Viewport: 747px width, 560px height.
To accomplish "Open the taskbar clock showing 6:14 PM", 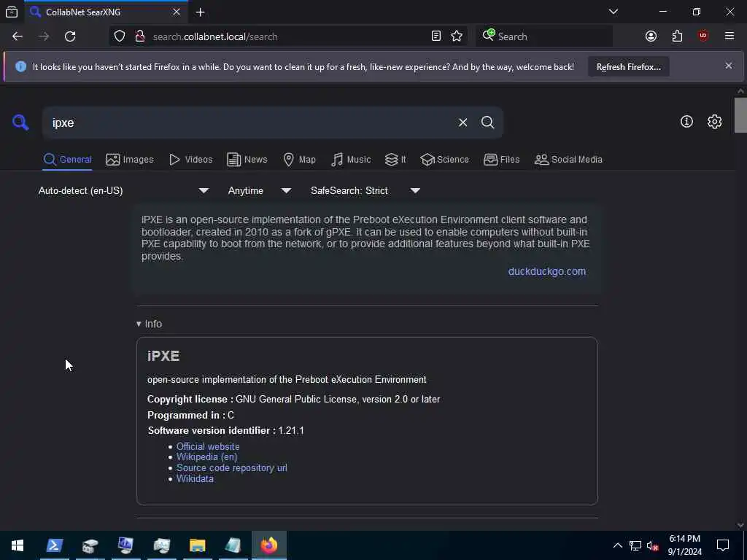I will click(684, 545).
